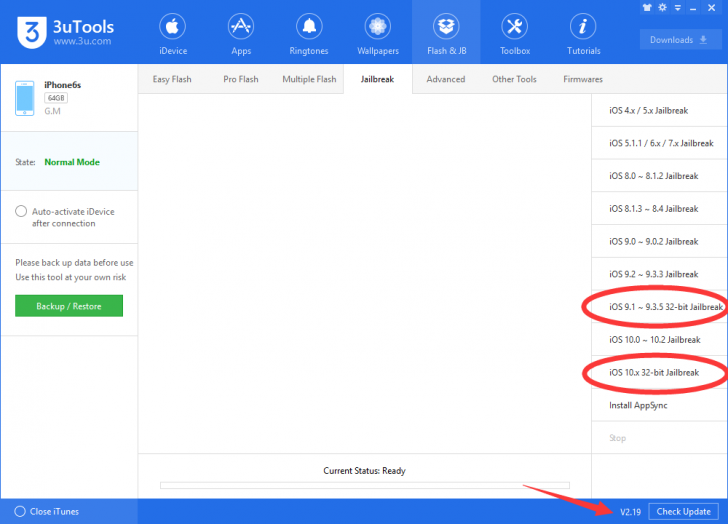Image resolution: width=728 pixels, height=524 pixels.
Task: Open the title bar dropdown menu icon
Action: (x=678, y=7)
